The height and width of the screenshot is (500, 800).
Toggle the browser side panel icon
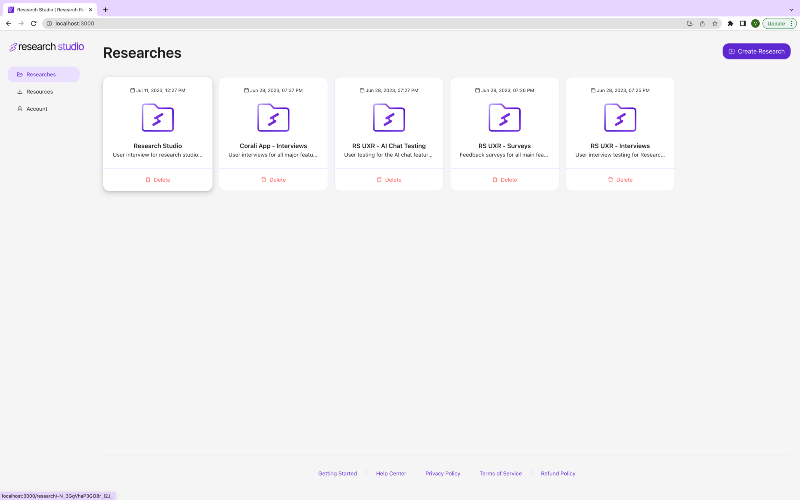[x=743, y=23]
